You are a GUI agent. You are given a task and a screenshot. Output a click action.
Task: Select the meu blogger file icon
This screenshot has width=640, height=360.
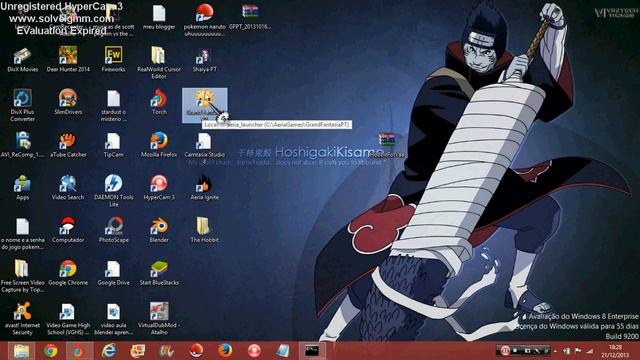pos(159,17)
